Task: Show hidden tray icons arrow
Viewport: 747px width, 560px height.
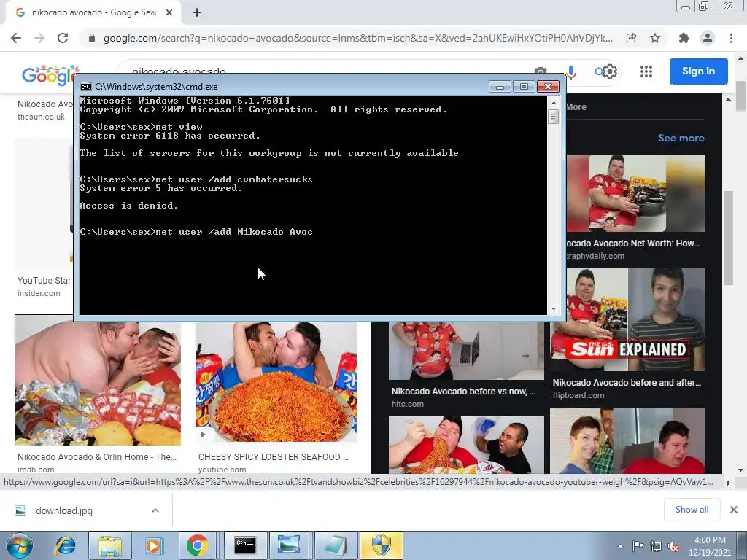Action: (x=620, y=546)
